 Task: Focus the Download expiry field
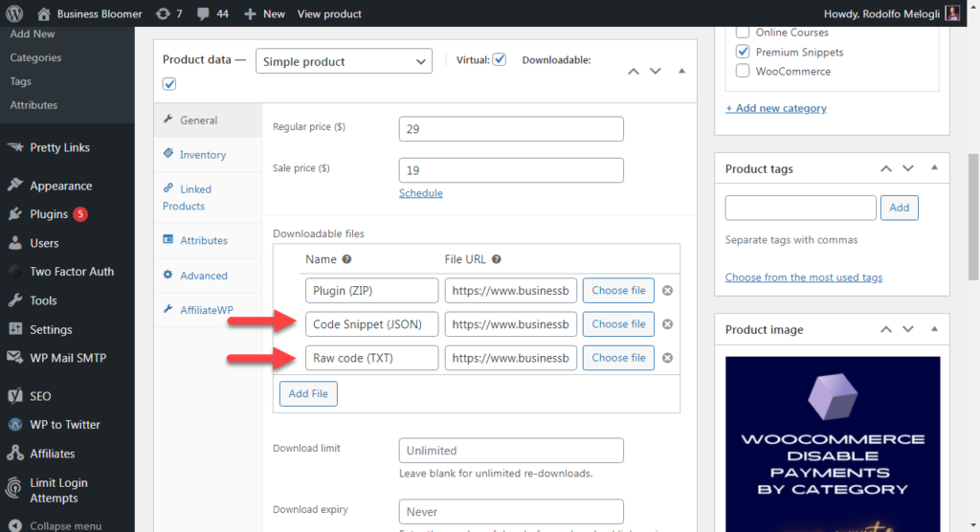511,511
